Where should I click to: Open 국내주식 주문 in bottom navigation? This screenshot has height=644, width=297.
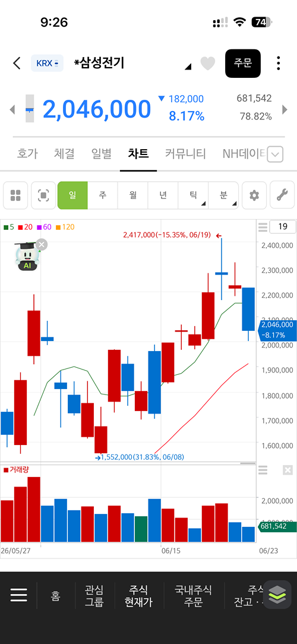pos(193,596)
